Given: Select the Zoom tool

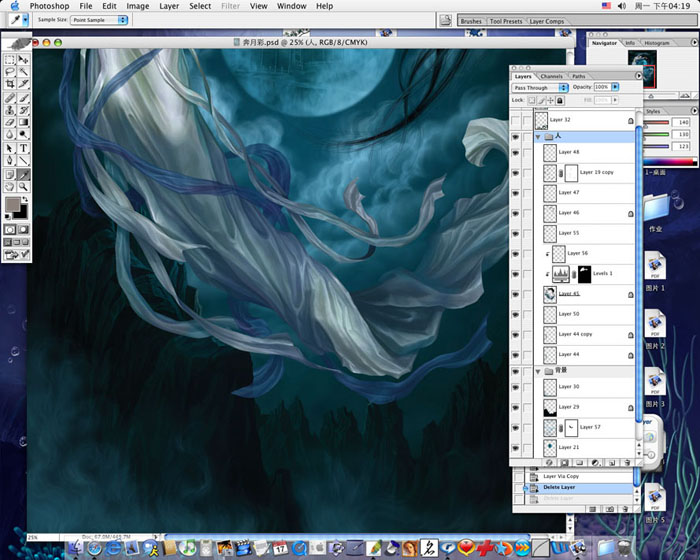Looking at the screenshot, I should [x=23, y=187].
